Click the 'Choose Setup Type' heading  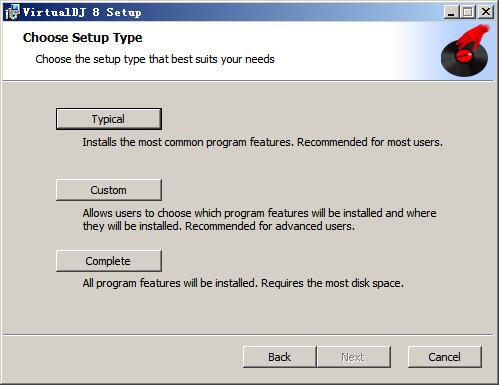(83, 37)
